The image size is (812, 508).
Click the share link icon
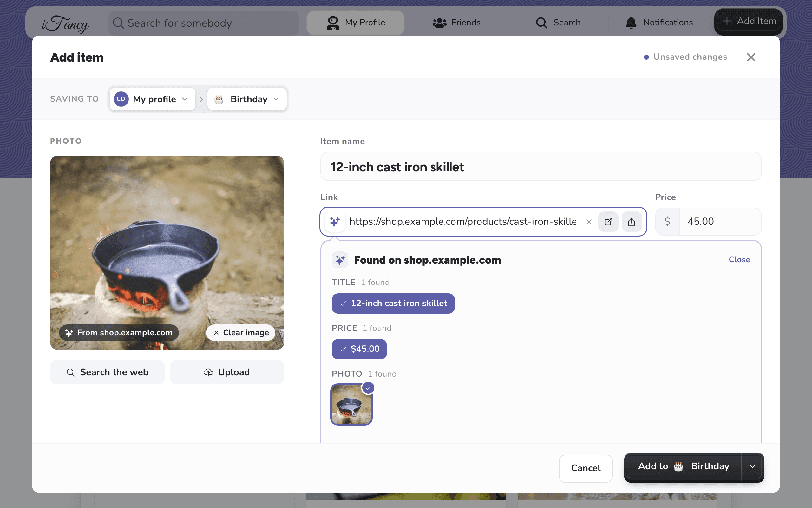632,222
